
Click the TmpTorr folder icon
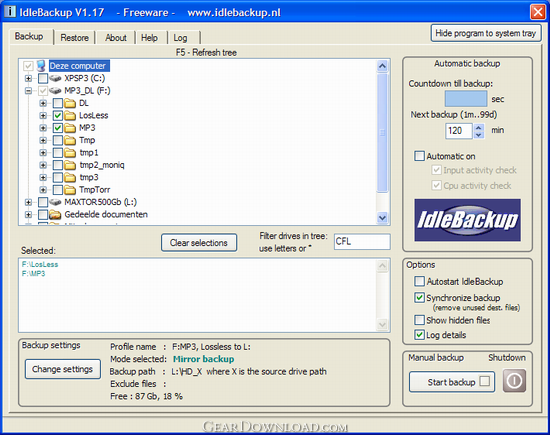click(70, 190)
